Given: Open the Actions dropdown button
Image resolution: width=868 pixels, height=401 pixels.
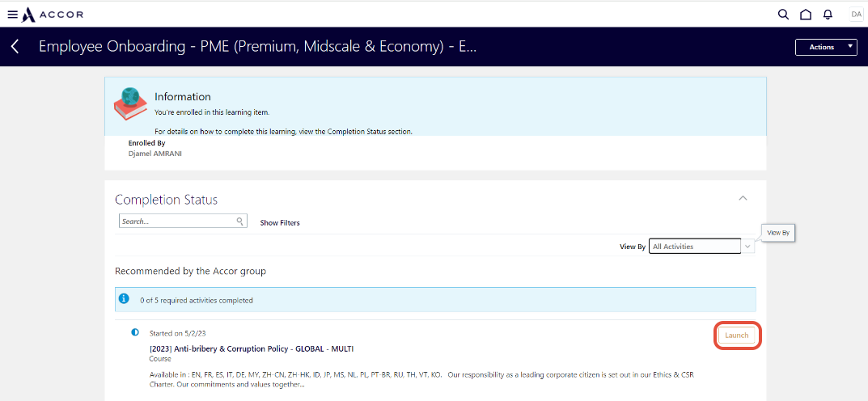Looking at the screenshot, I should 826,47.
